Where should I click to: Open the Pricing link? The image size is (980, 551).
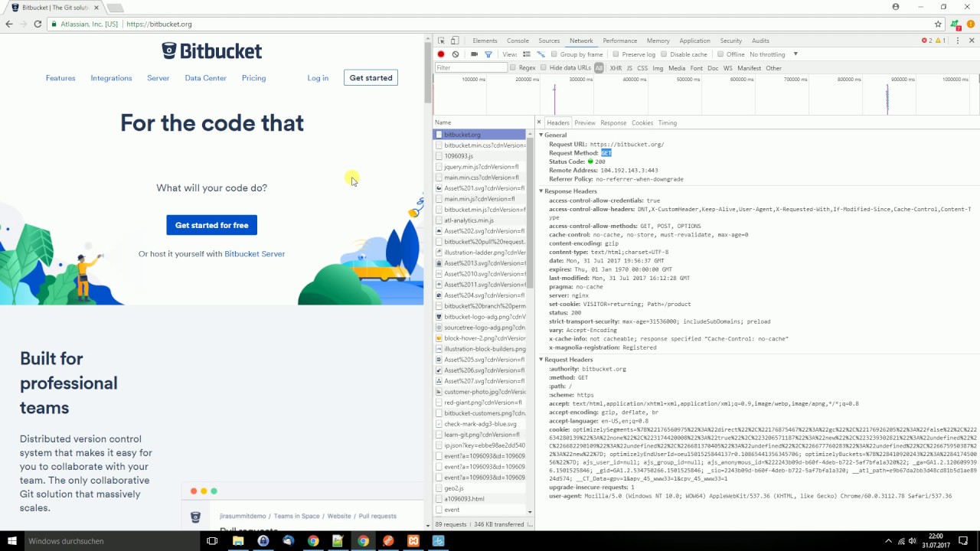(253, 78)
